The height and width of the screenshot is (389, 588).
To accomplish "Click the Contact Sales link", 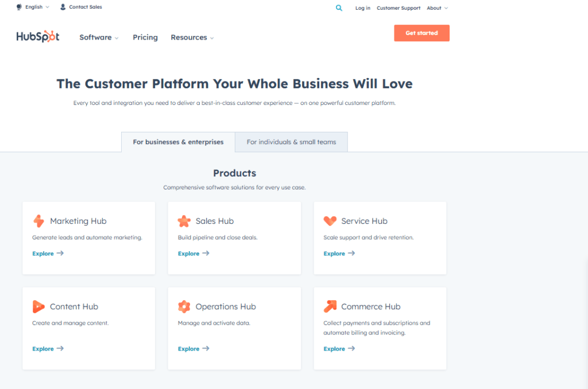I will [86, 7].
